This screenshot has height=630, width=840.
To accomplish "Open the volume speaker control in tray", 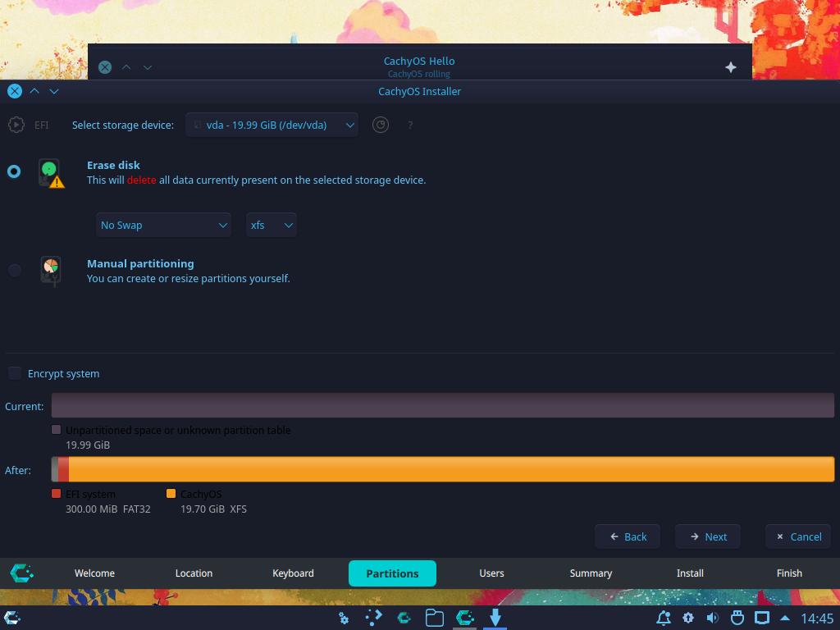I will (713, 619).
